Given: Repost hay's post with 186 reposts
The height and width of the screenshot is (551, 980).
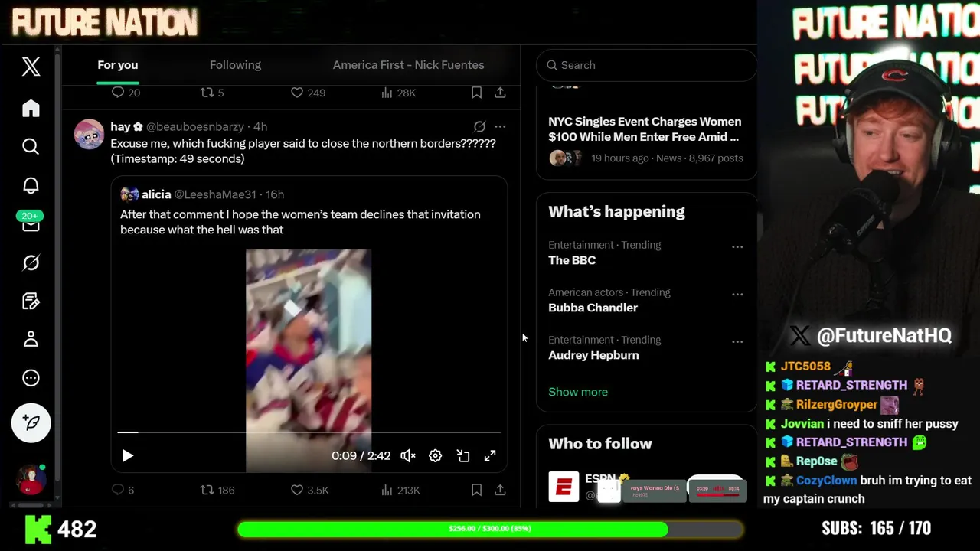Looking at the screenshot, I should tap(217, 490).
